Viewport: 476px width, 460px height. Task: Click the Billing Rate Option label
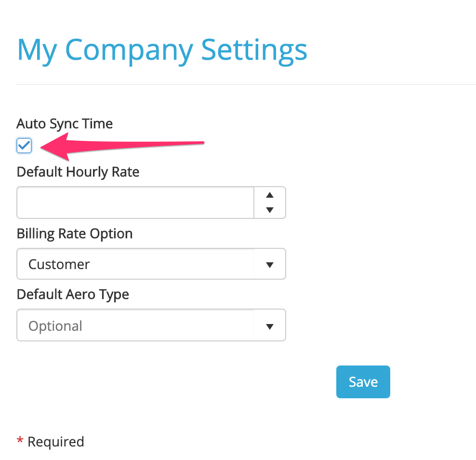[x=74, y=233]
